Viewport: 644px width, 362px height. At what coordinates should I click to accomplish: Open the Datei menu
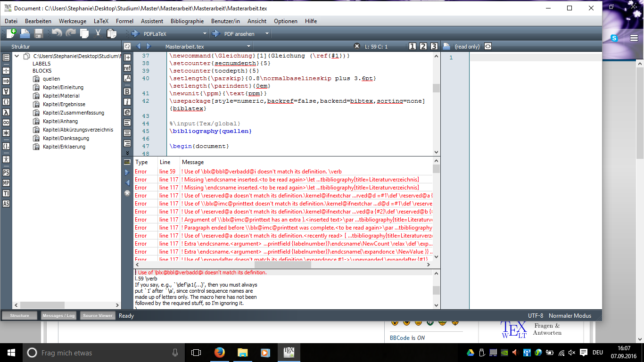tap(11, 21)
